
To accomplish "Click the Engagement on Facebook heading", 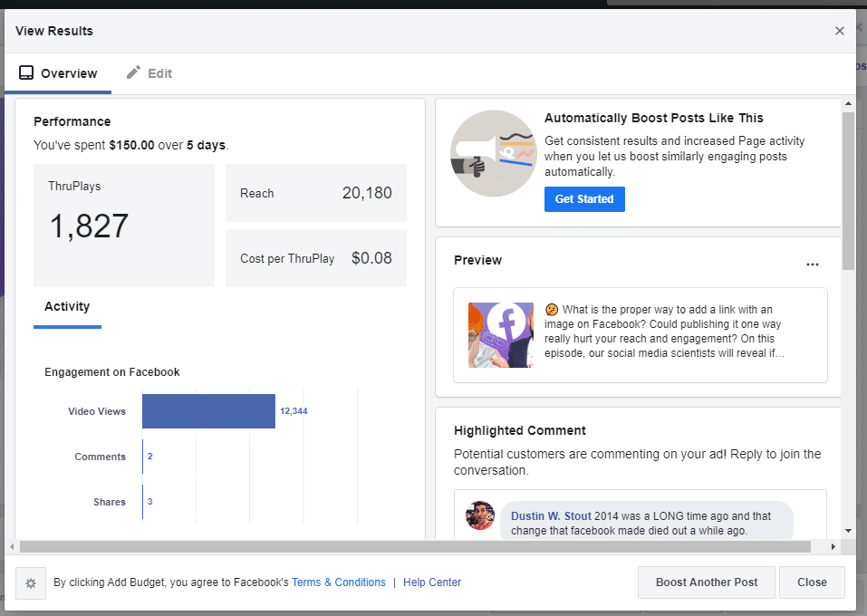I will [111, 372].
